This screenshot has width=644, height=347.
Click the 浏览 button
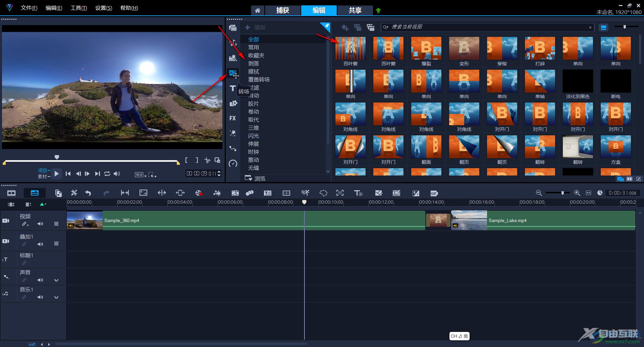(x=255, y=178)
